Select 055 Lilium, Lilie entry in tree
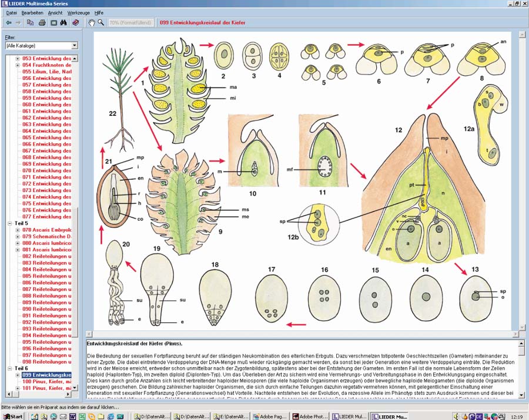Image resolution: width=529 pixels, height=420 pixels. click(x=47, y=72)
